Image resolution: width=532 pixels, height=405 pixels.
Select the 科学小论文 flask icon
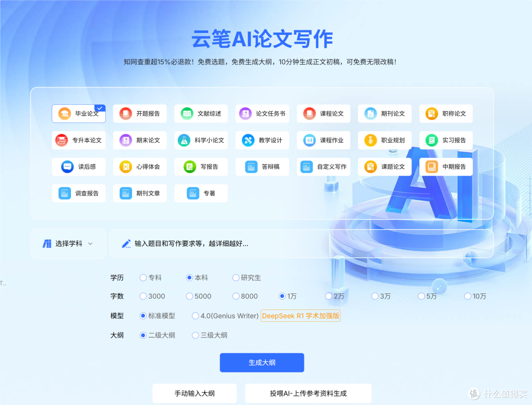click(x=184, y=140)
